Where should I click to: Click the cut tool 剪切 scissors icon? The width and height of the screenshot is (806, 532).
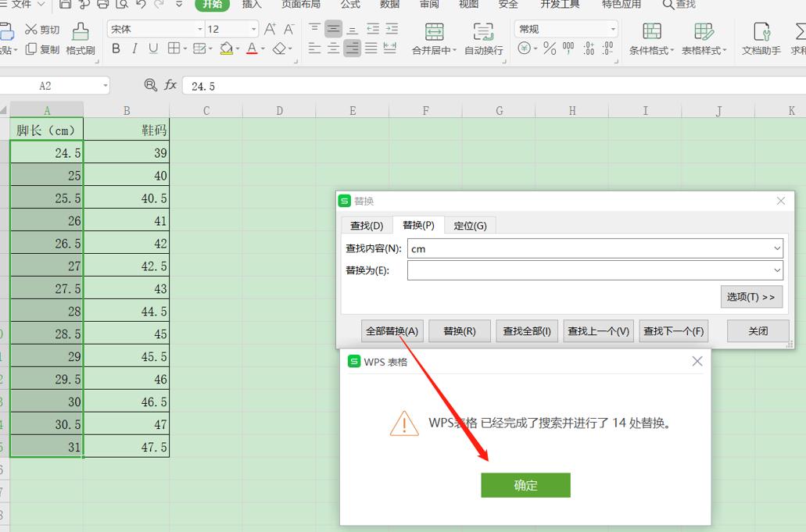[42, 28]
